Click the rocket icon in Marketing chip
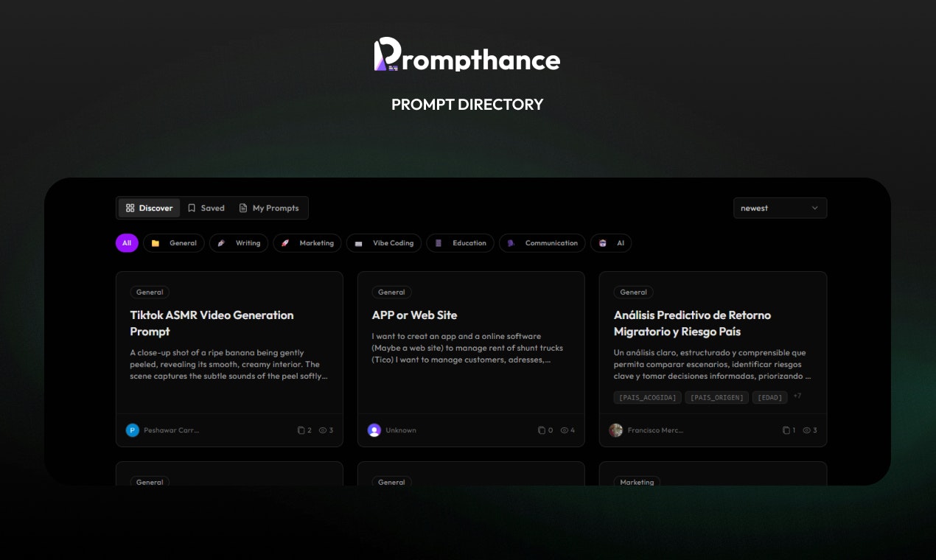Screen dimensions: 936x560 point(285,243)
